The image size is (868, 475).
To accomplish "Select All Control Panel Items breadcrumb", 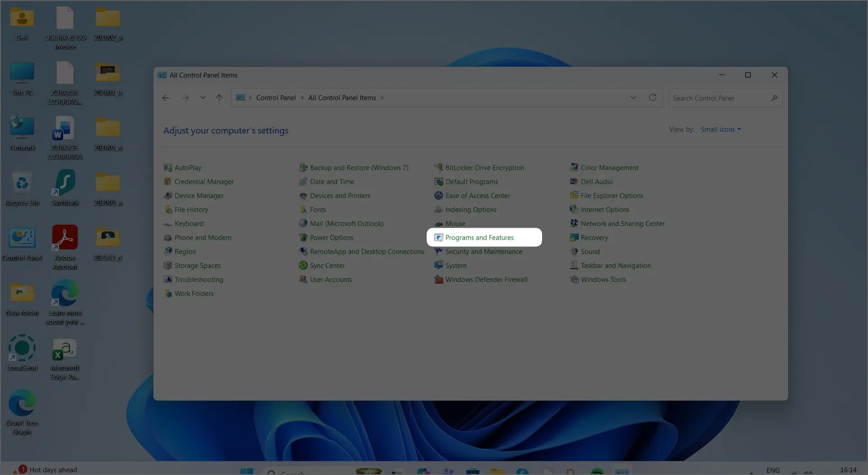I will click(342, 98).
